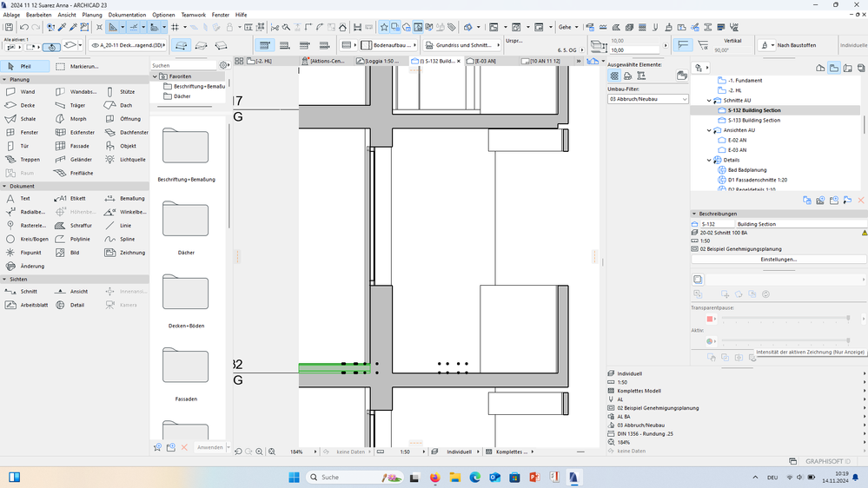Switch to the E-03 AN tab
The width and height of the screenshot is (868, 488).
486,61
